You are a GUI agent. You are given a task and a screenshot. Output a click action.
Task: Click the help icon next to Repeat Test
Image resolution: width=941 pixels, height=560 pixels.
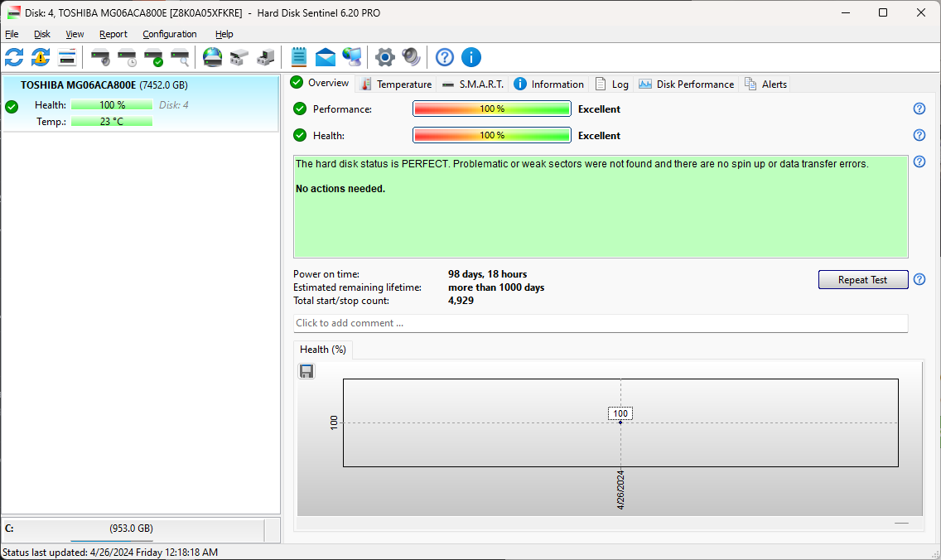[x=919, y=279]
